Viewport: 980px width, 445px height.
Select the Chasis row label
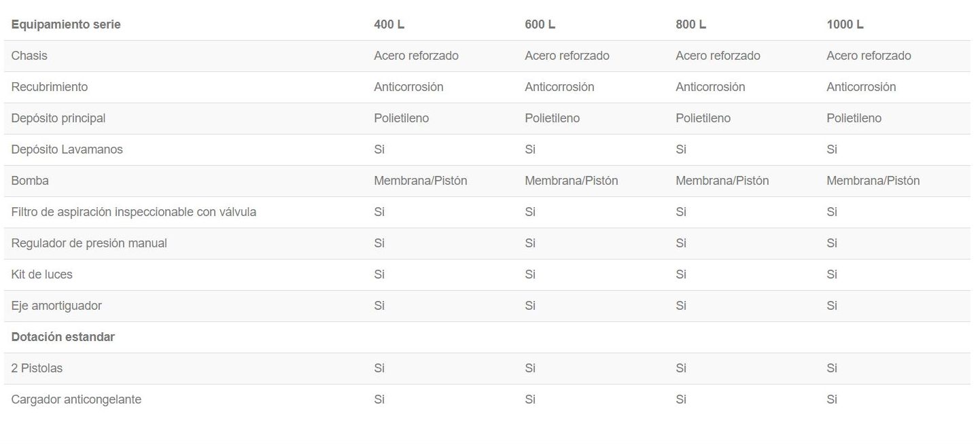[x=29, y=56]
